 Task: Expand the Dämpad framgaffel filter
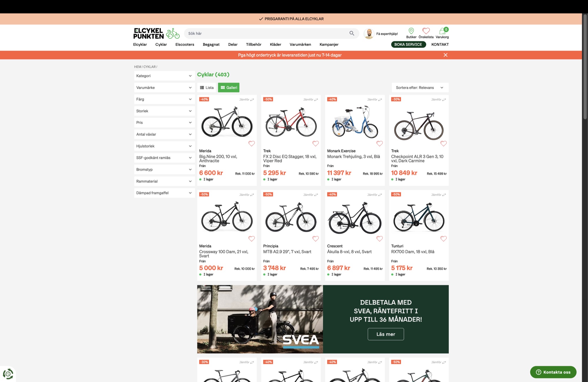coord(164,193)
